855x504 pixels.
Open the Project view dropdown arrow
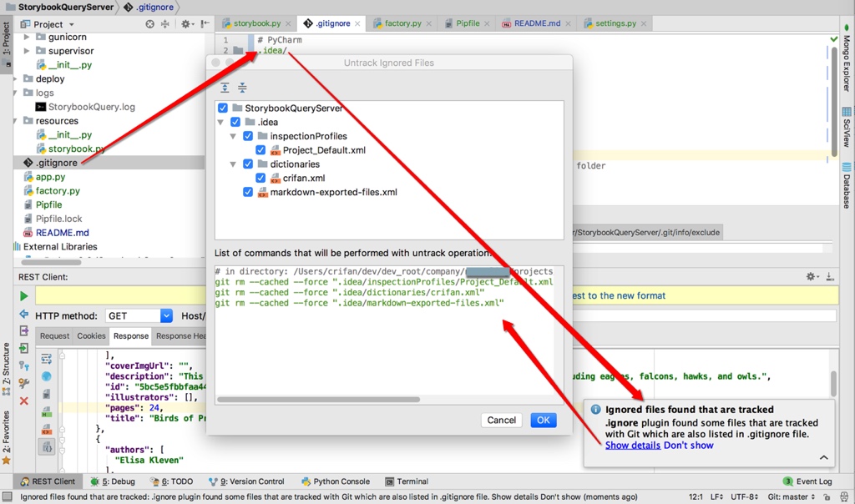click(x=72, y=24)
